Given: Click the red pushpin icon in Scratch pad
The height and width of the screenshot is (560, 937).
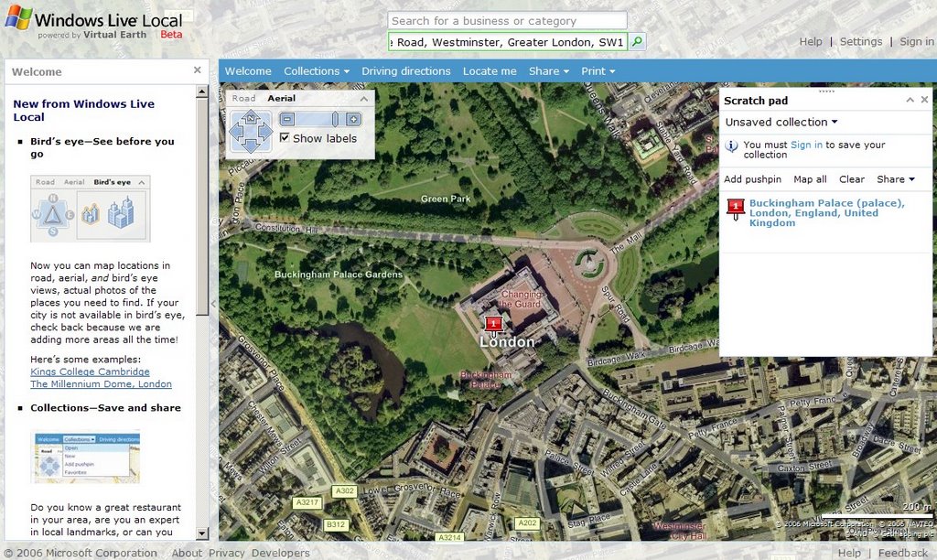Looking at the screenshot, I should coord(736,209).
